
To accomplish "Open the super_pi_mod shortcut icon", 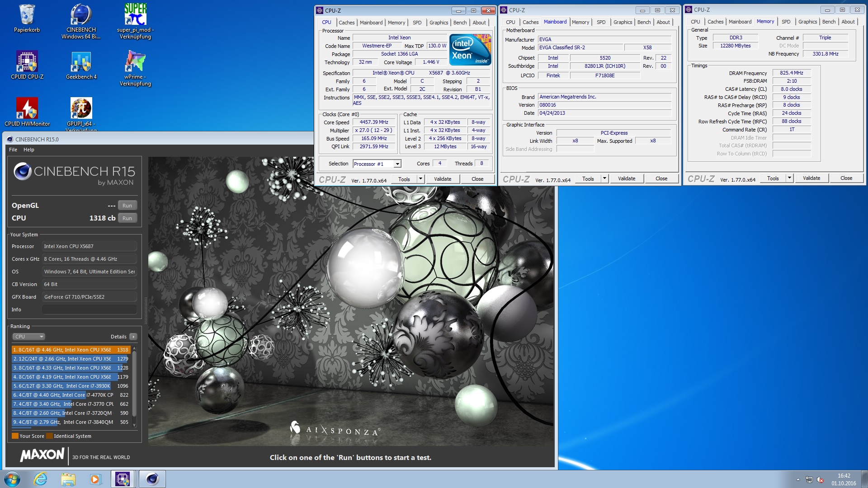I will click(135, 21).
